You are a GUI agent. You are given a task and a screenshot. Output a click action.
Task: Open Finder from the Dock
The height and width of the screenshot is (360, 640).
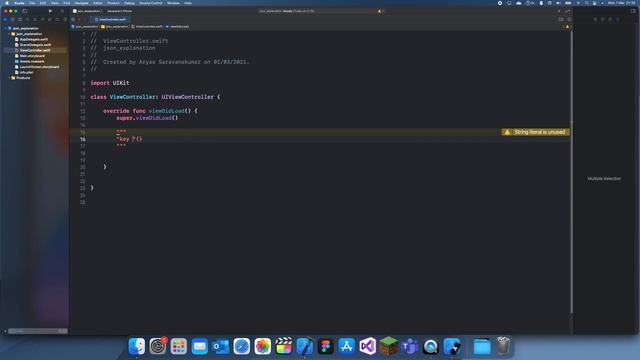coord(137,346)
